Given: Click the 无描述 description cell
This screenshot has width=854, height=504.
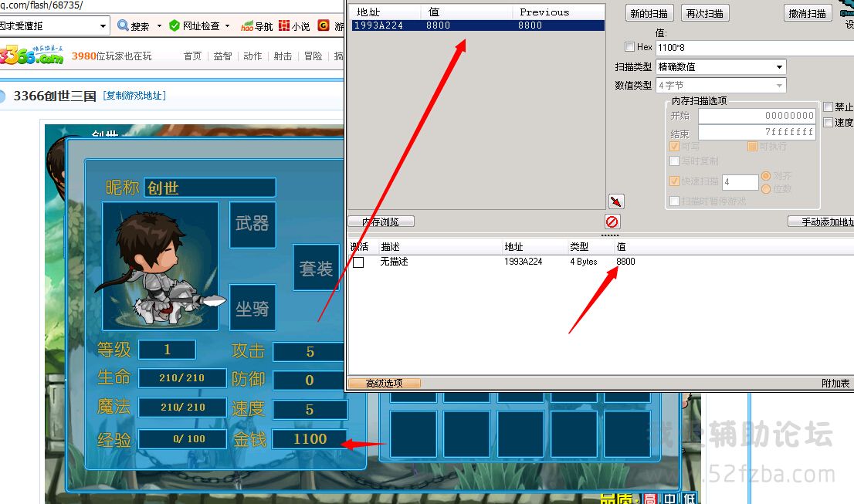Looking at the screenshot, I should click(395, 262).
